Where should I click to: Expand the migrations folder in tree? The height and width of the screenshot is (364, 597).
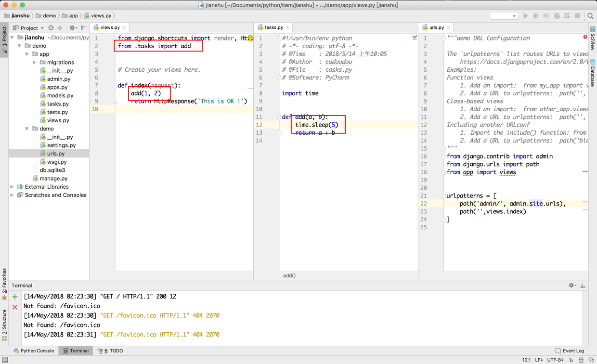point(34,62)
